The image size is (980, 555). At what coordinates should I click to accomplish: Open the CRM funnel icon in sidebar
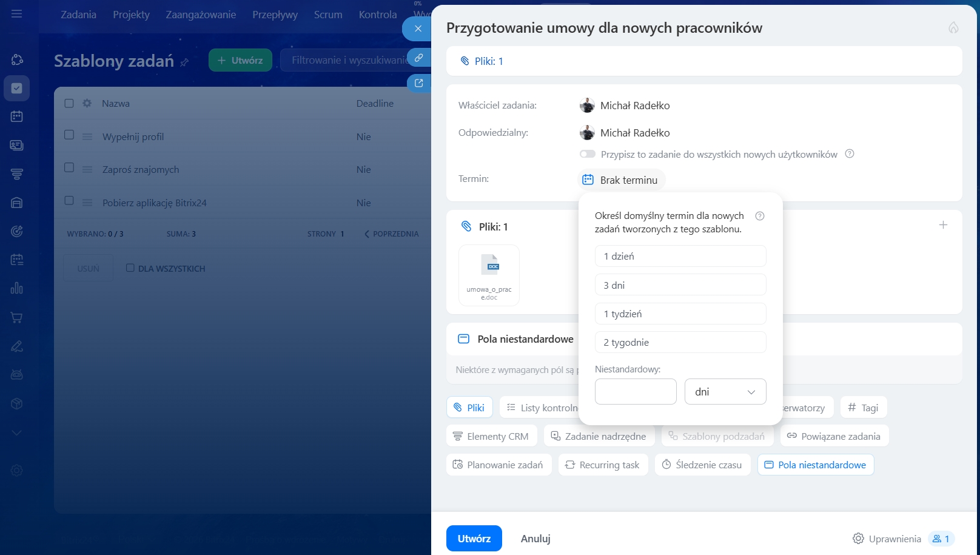[x=17, y=174]
